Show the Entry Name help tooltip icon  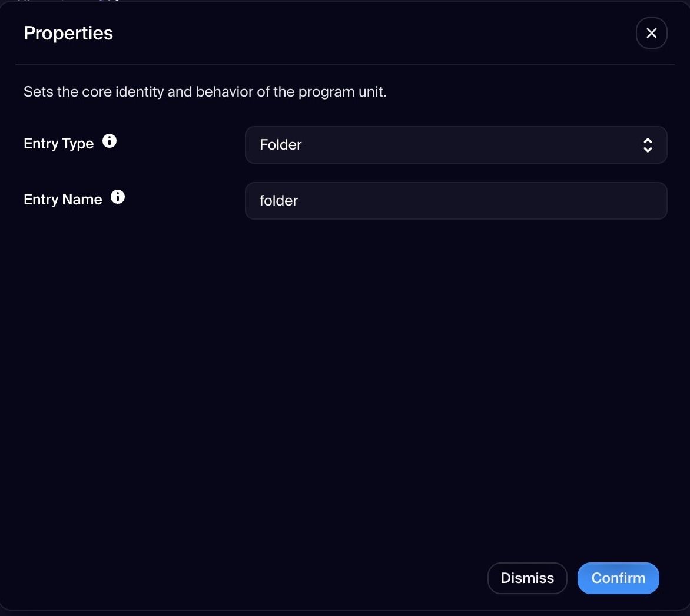[x=118, y=197]
